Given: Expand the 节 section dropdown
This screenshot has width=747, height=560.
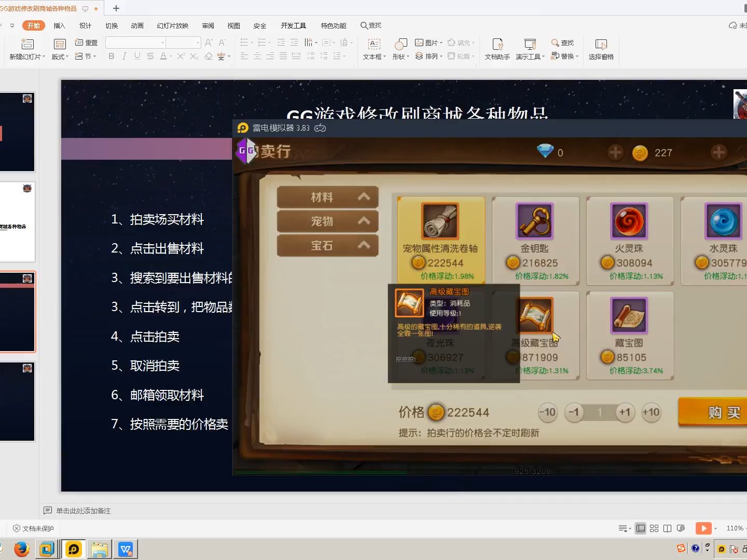Looking at the screenshot, I should [x=86, y=56].
